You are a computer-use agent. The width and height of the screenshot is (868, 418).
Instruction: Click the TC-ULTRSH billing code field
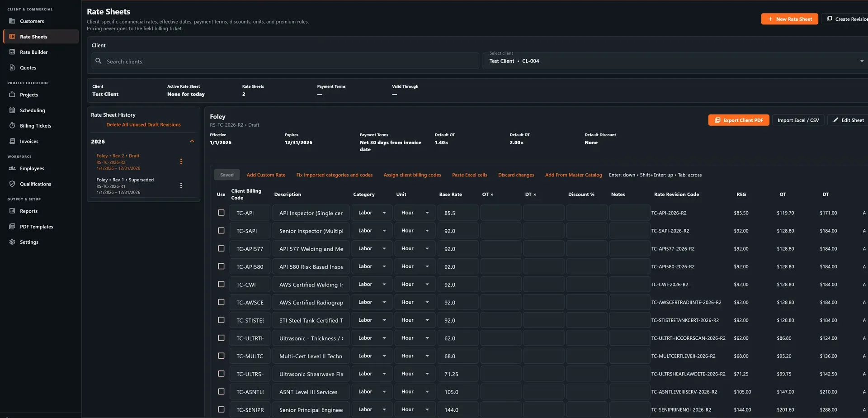250,374
